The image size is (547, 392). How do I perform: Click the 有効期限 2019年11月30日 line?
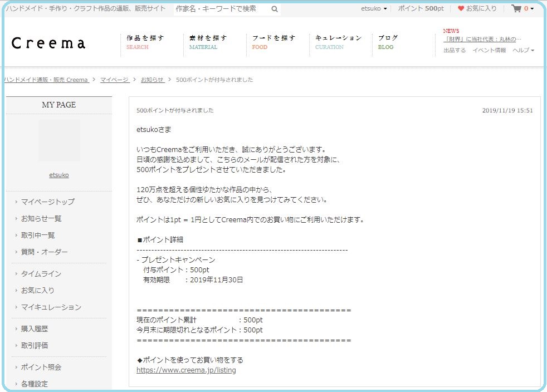pos(193,280)
